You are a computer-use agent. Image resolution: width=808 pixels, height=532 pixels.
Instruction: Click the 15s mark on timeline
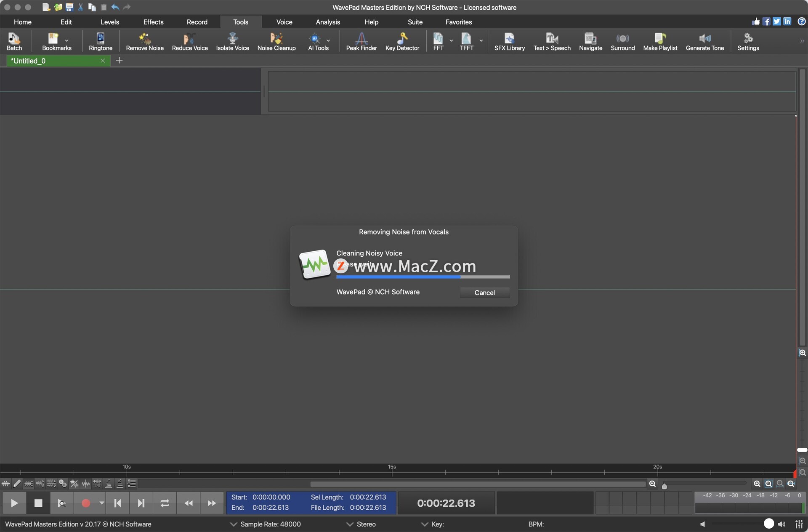[x=392, y=467]
